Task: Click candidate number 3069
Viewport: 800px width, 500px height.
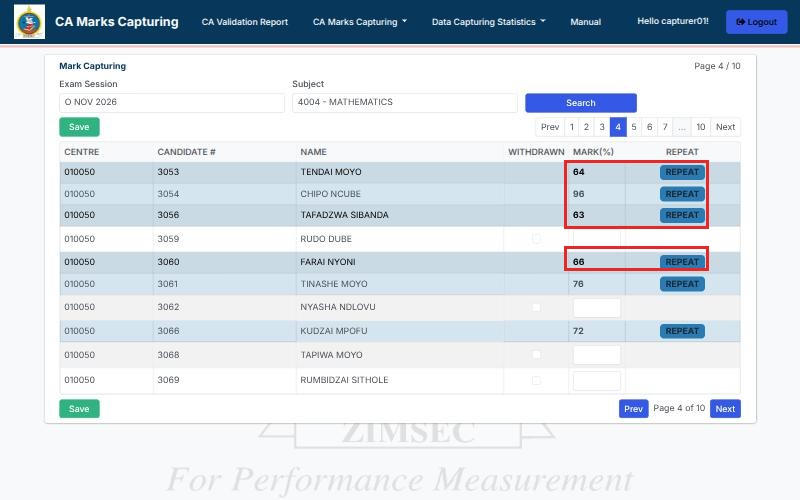Action: pyautogui.click(x=168, y=380)
